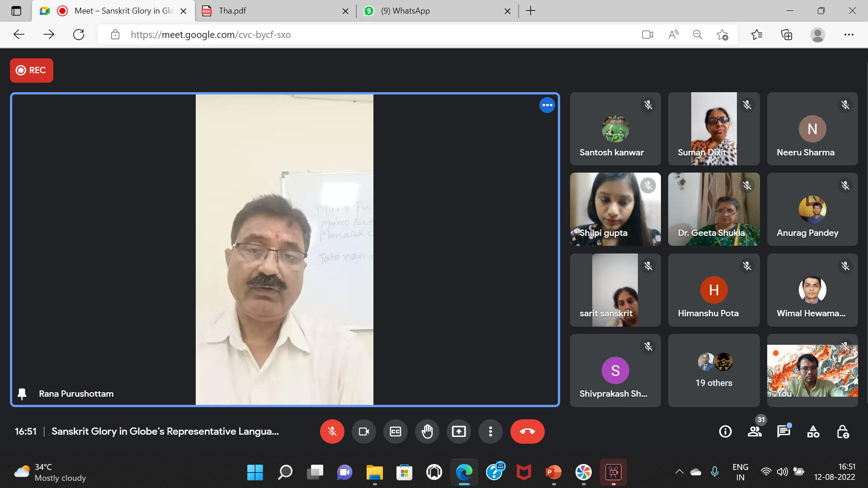Open host controls lock icon
This screenshot has width=868, height=488.
pyautogui.click(x=842, y=432)
